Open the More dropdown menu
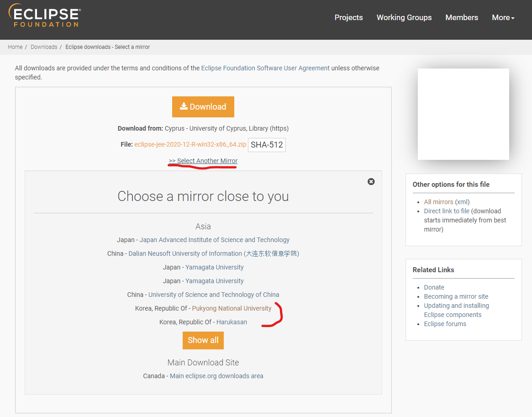The width and height of the screenshot is (532, 417). pyautogui.click(x=503, y=18)
